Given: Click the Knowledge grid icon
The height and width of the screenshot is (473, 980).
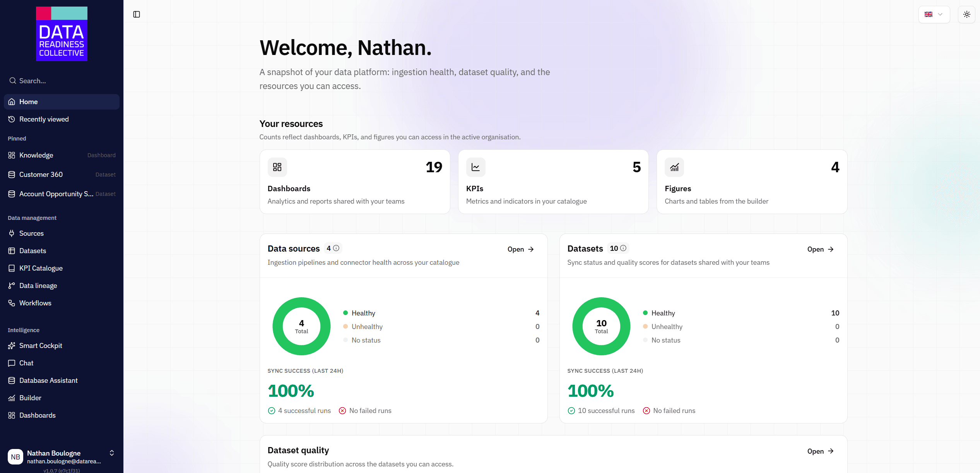Looking at the screenshot, I should click(12, 155).
